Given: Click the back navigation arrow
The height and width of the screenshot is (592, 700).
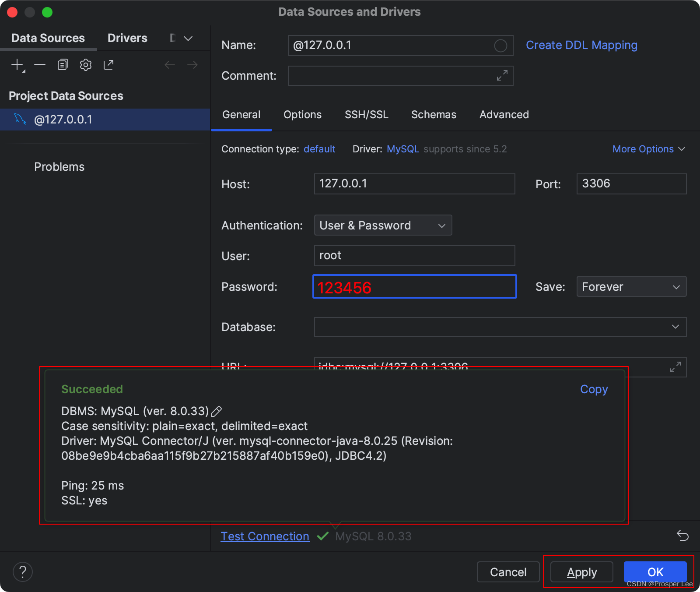Looking at the screenshot, I should coord(170,65).
